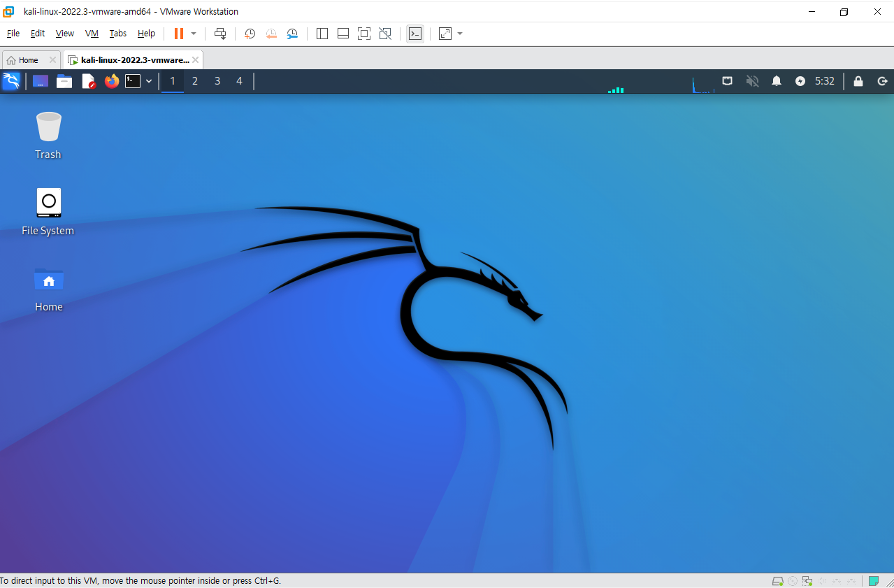
Task: Open the power manager lightning icon
Action: pyautogui.click(x=800, y=81)
